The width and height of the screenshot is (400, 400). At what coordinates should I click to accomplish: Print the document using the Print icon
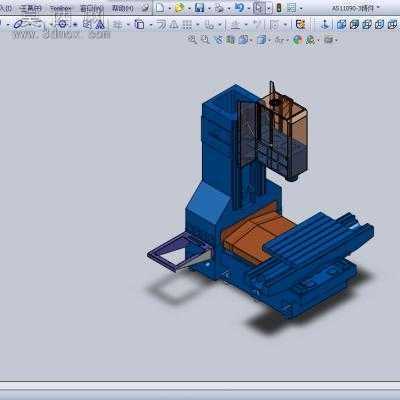coord(219,8)
